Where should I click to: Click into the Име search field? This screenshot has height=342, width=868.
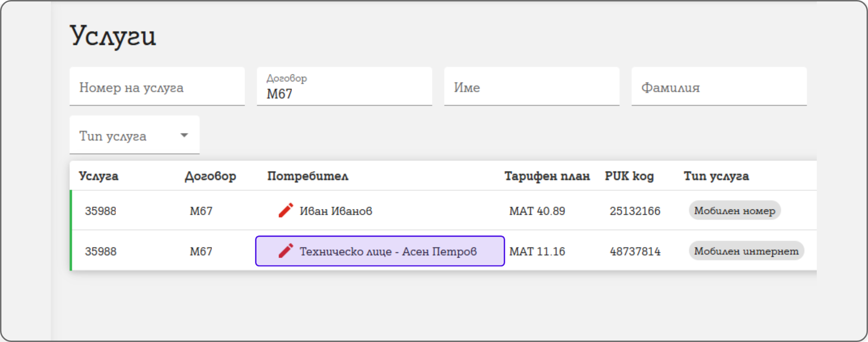click(531, 87)
